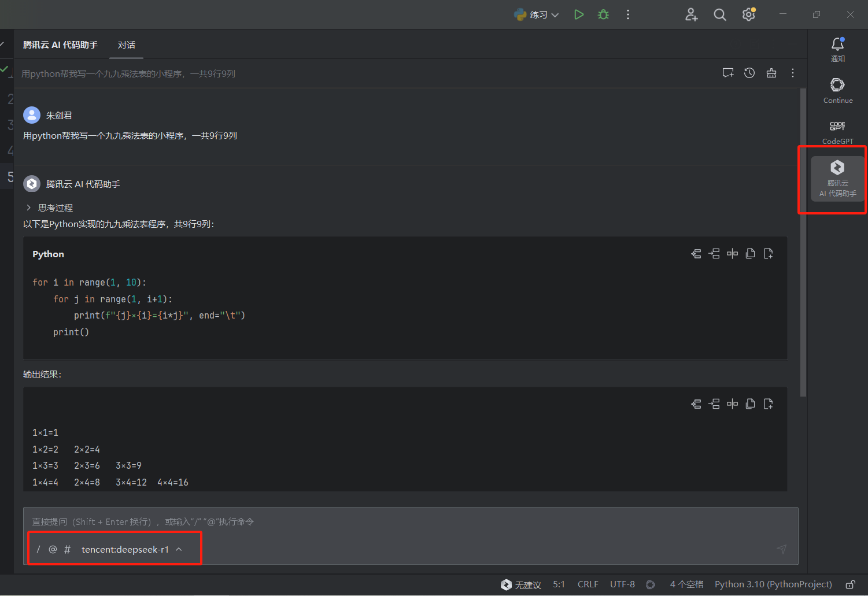Open chat history clock icon
868x596 pixels.
pyautogui.click(x=749, y=73)
